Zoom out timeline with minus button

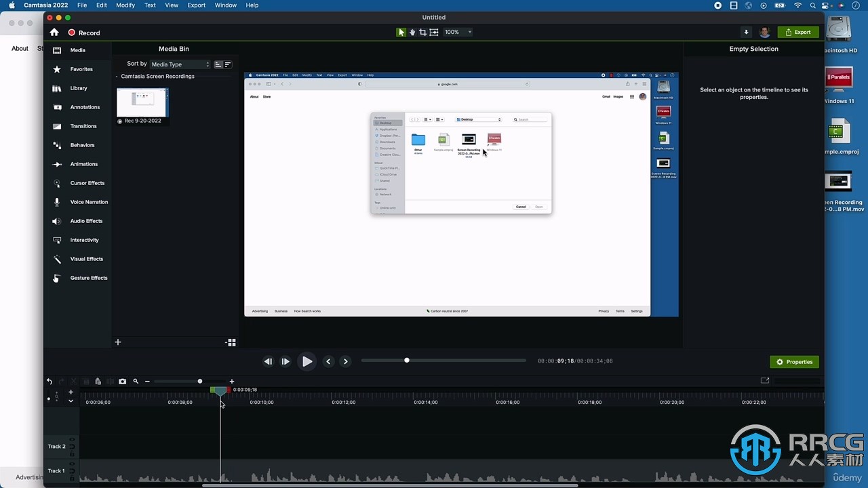tap(147, 382)
